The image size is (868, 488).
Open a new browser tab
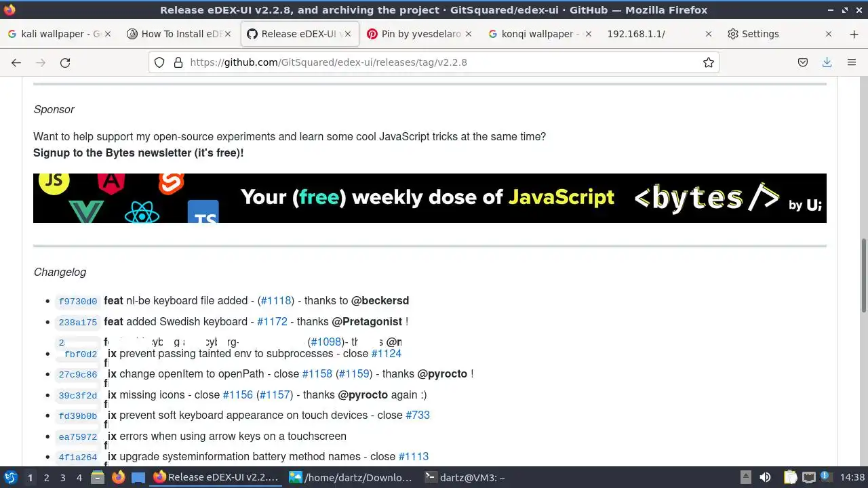pos(854,34)
